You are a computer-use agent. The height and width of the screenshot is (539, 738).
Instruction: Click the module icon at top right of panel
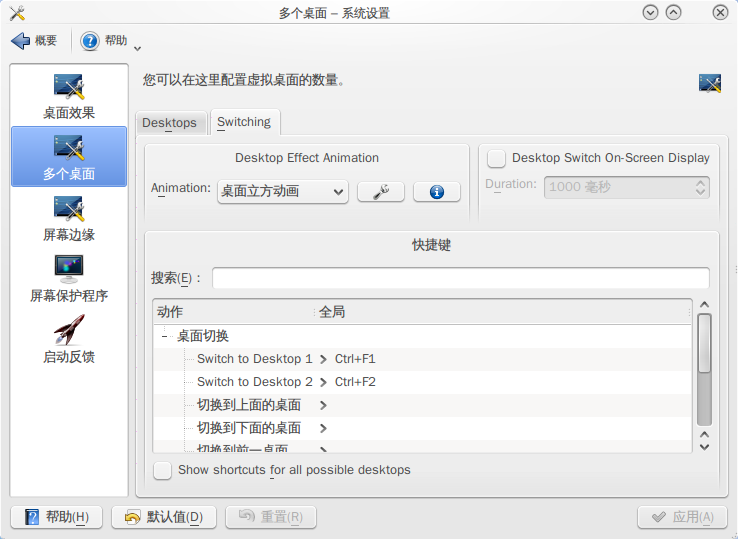[x=710, y=83]
